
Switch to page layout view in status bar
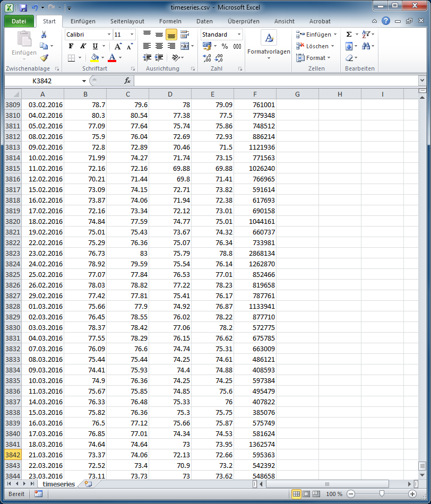[x=306, y=494]
